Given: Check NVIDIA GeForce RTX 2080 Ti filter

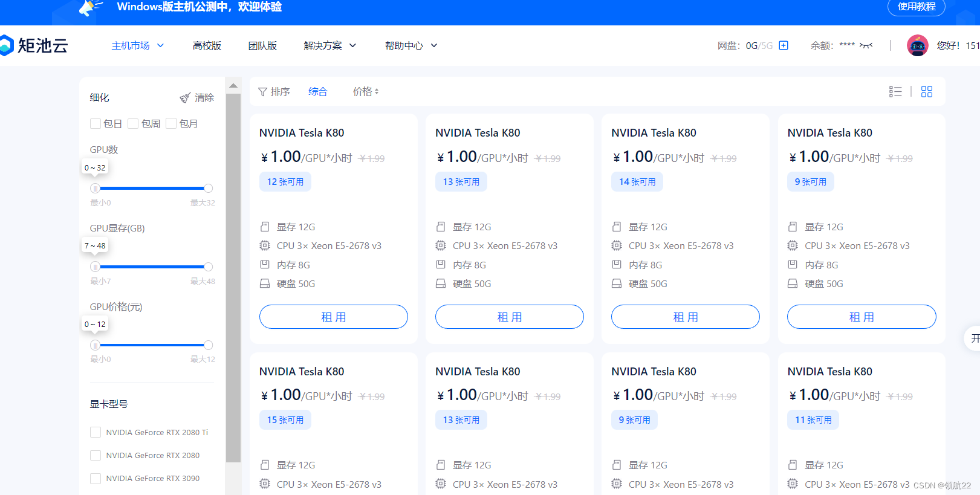Looking at the screenshot, I should click(x=95, y=432).
